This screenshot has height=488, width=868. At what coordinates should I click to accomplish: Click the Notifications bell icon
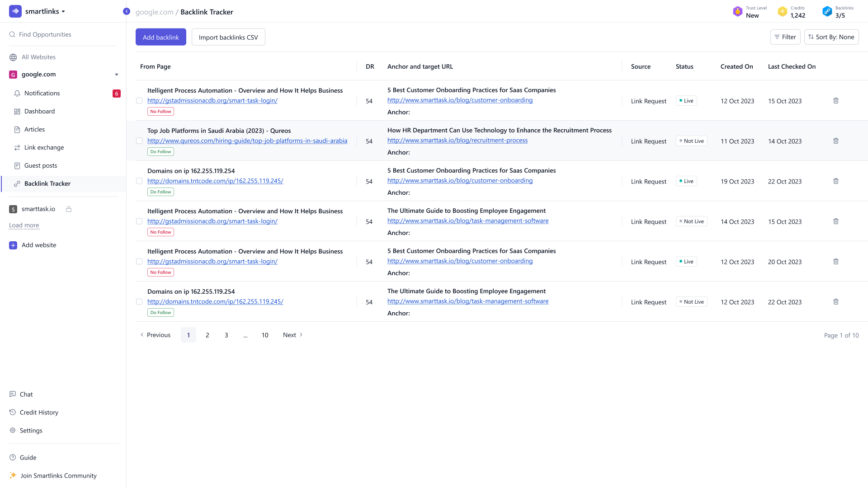pyautogui.click(x=17, y=93)
